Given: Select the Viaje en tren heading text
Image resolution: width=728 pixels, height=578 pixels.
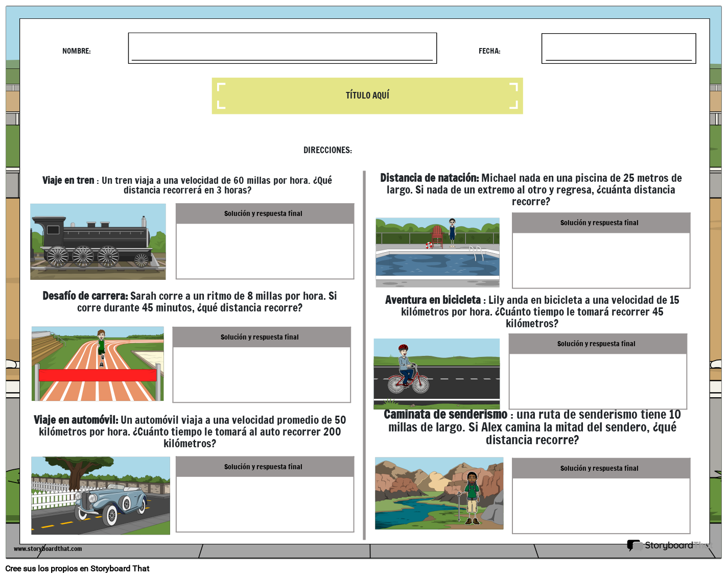Looking at the screenshot, I should [x=68, y=180].
